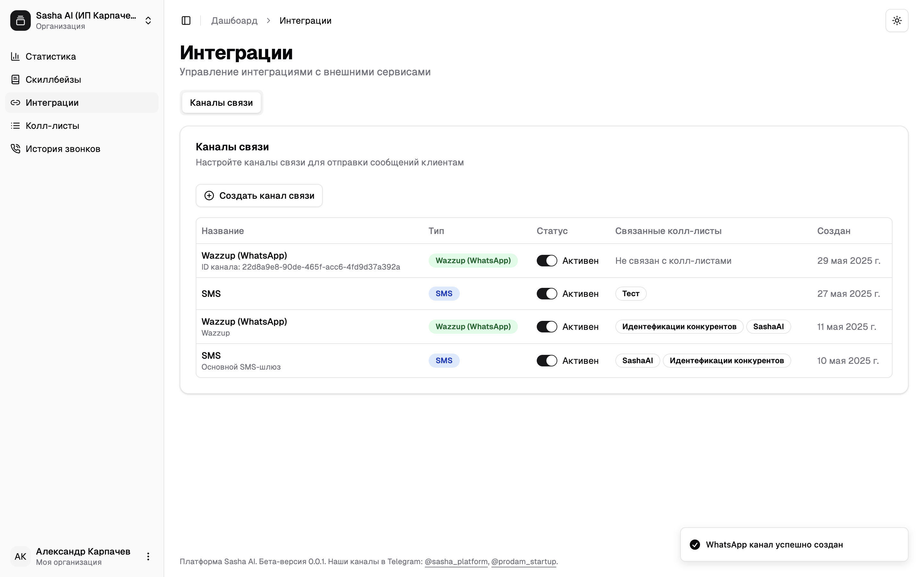Viewport: 924px width, 577px height.
Task: Turn off the Основной SMS-шлюз channel
Action: click(546, 361)
